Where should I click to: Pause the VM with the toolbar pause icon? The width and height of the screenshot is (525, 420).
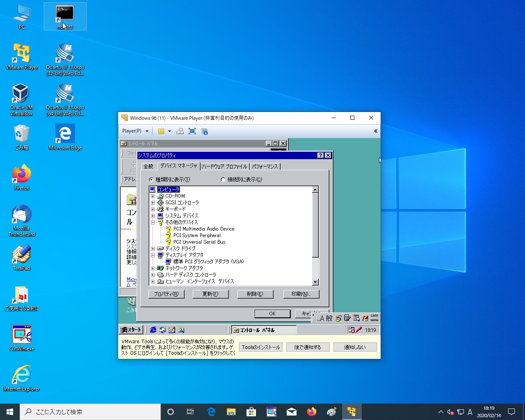click(x=161, y=131)
